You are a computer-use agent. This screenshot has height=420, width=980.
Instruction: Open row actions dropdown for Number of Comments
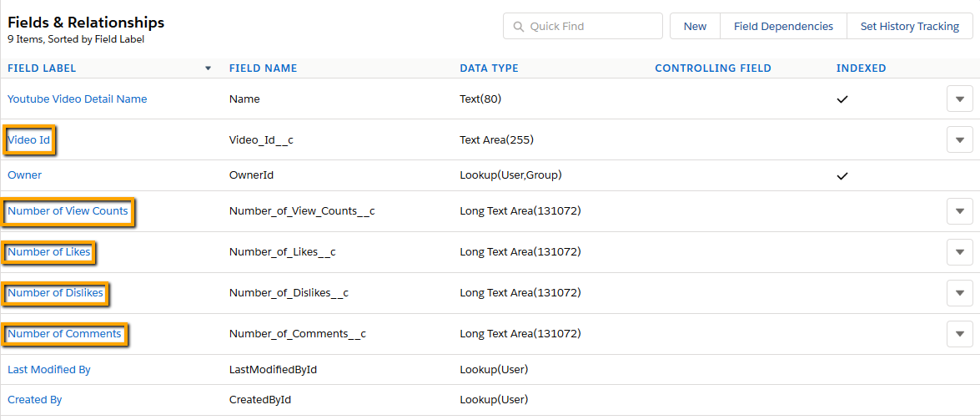tap(960, 334)
